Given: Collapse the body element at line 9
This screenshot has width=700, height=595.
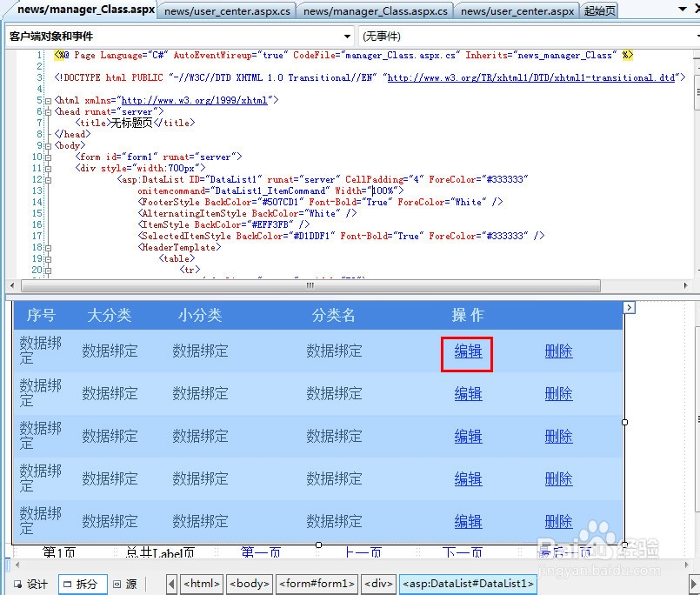Looking at the screenshot, I should (48, 146).
